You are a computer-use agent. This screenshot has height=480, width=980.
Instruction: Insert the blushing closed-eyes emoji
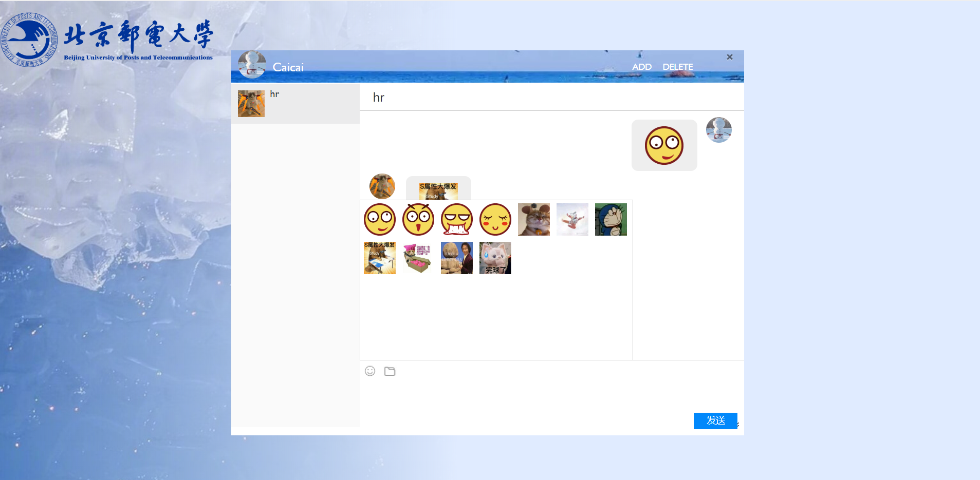[x=495, y=220]
